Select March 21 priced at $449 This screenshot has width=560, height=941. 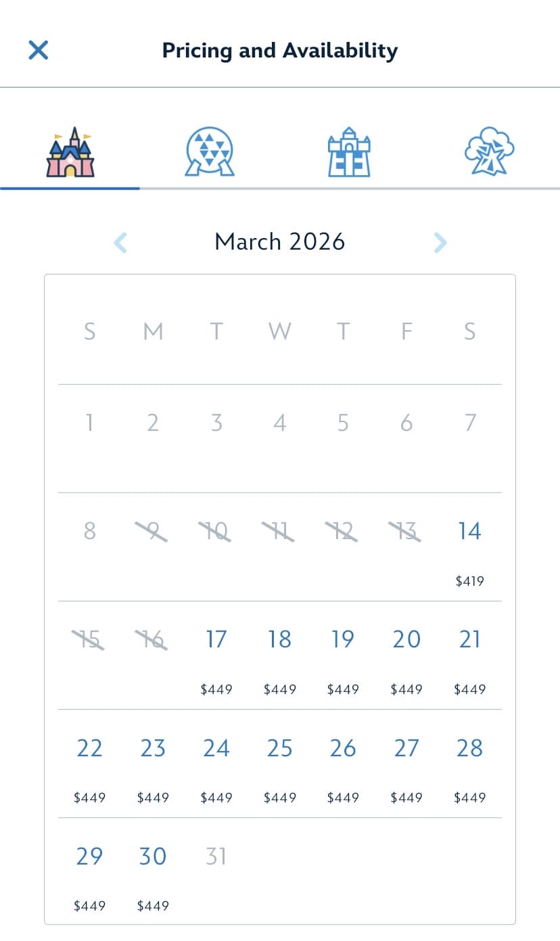click(x=469, y=639)
